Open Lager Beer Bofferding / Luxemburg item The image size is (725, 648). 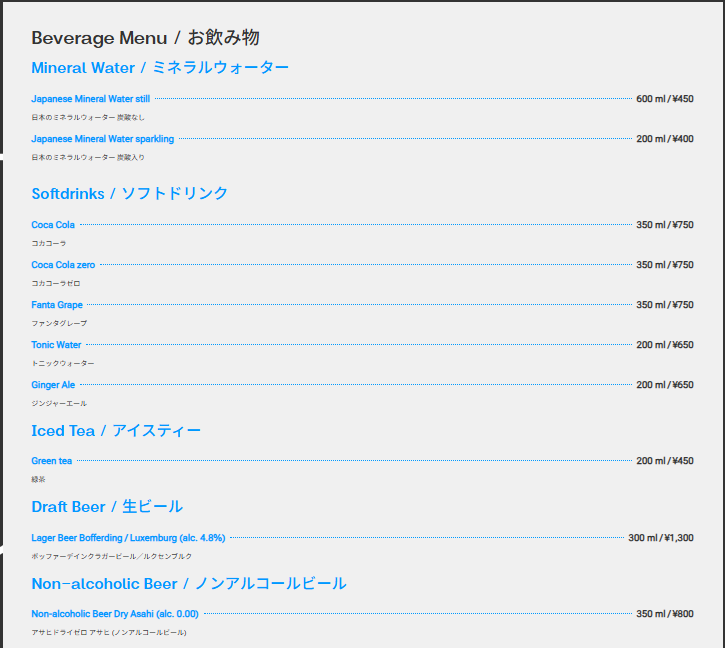[x=128, y=538]
